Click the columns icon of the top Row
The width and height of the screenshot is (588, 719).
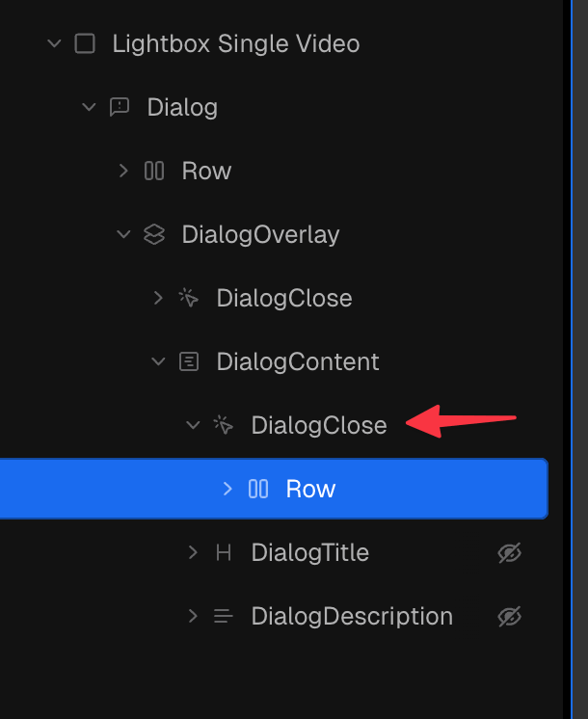tap(154, 171)
